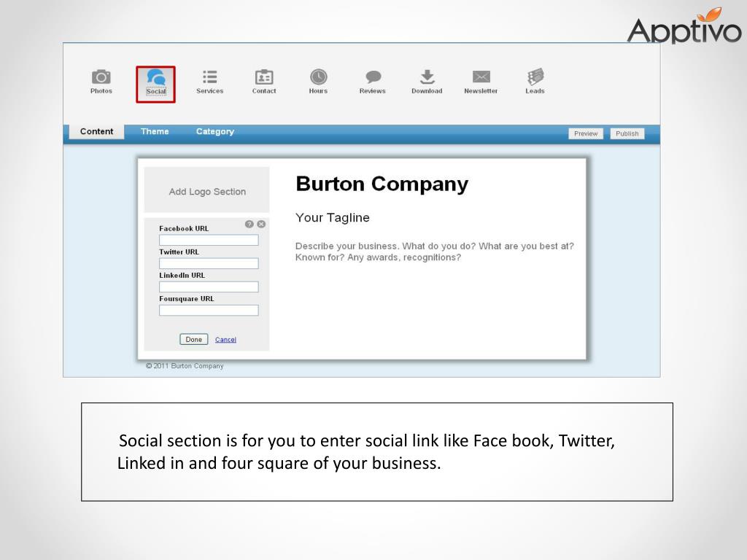Screen dimensions: 747x560
Task: Open the Download arrow icon
Action: pos(427,77)
